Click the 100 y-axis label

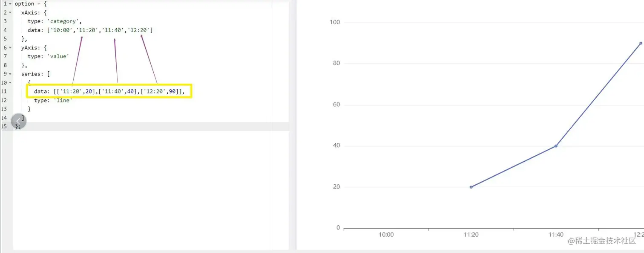pos(335,22)
